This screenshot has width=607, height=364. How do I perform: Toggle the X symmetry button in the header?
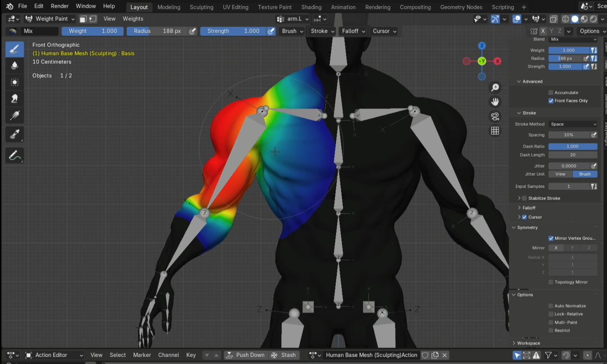(x=543, y=31)
